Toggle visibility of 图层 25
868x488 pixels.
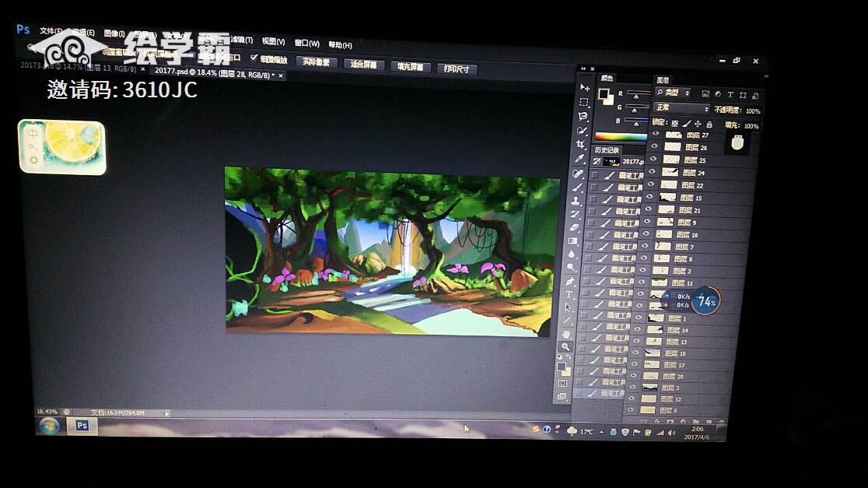[654, 159]
